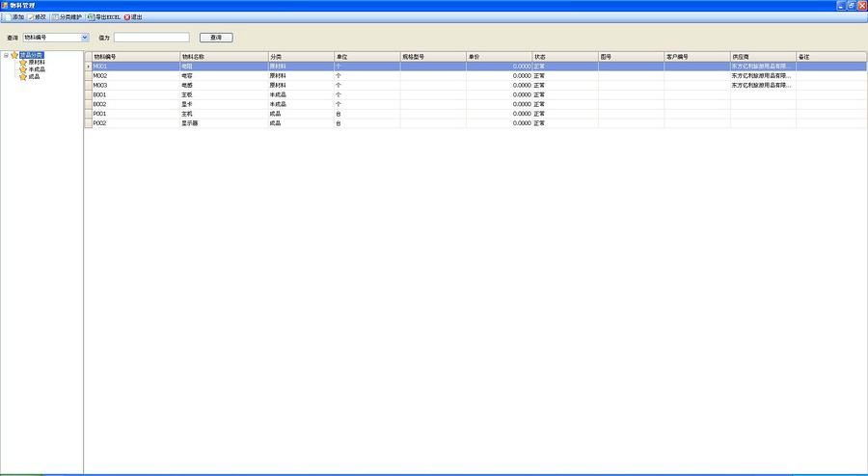868x476 pixels.
Task: Sort by 分类 column header
Action: (x=301, y=57)
